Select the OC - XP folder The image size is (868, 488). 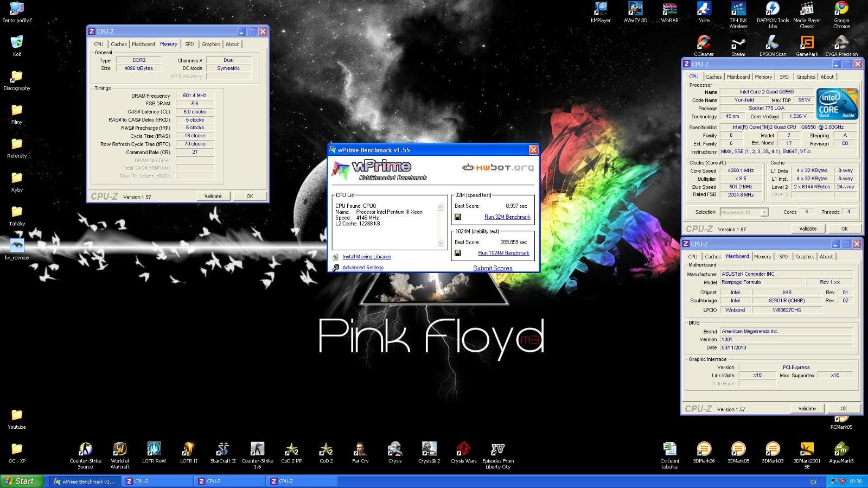(17, 453)
